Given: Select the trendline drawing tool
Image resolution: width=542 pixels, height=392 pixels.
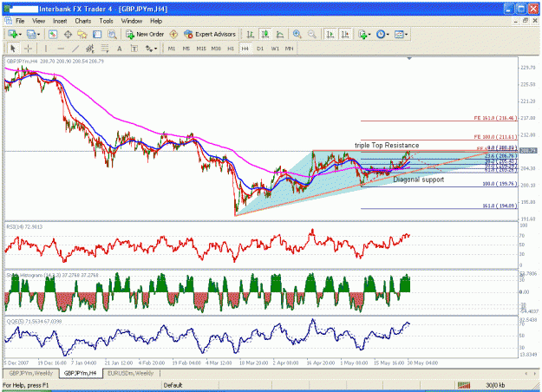Looking at the screenshot, I should 75,49.
